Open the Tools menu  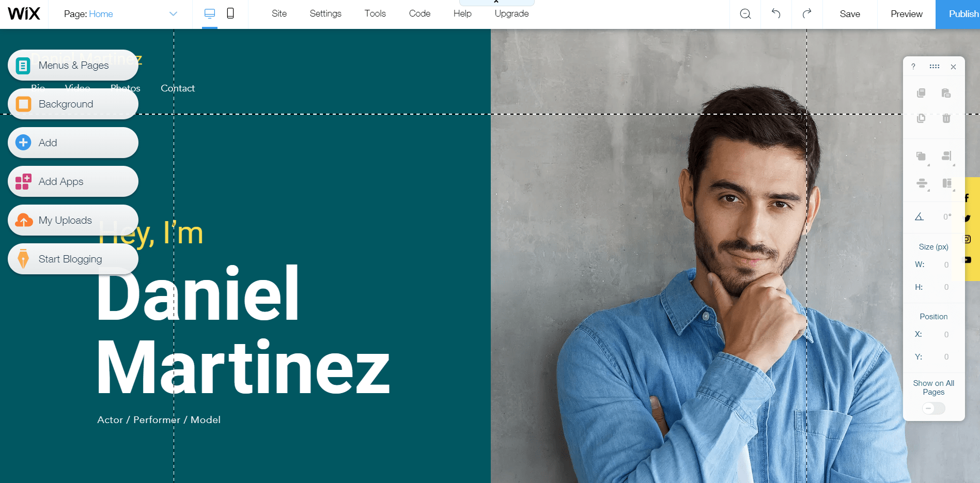(375, 13)
